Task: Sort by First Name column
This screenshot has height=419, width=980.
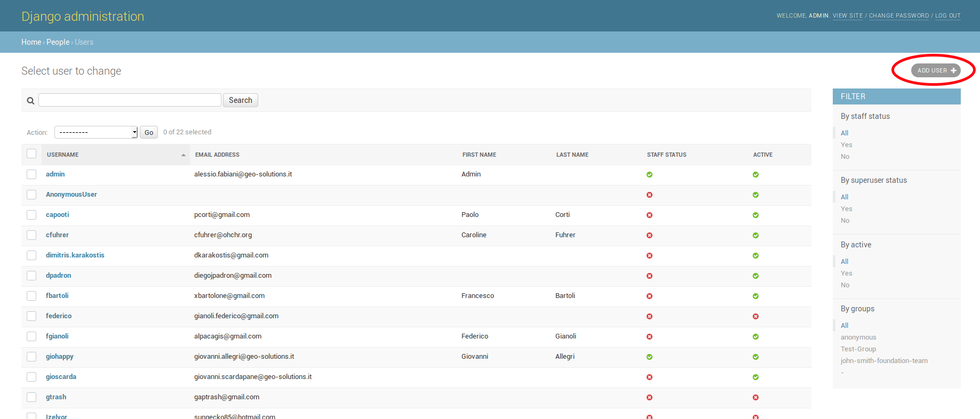Action: point(479,155)
